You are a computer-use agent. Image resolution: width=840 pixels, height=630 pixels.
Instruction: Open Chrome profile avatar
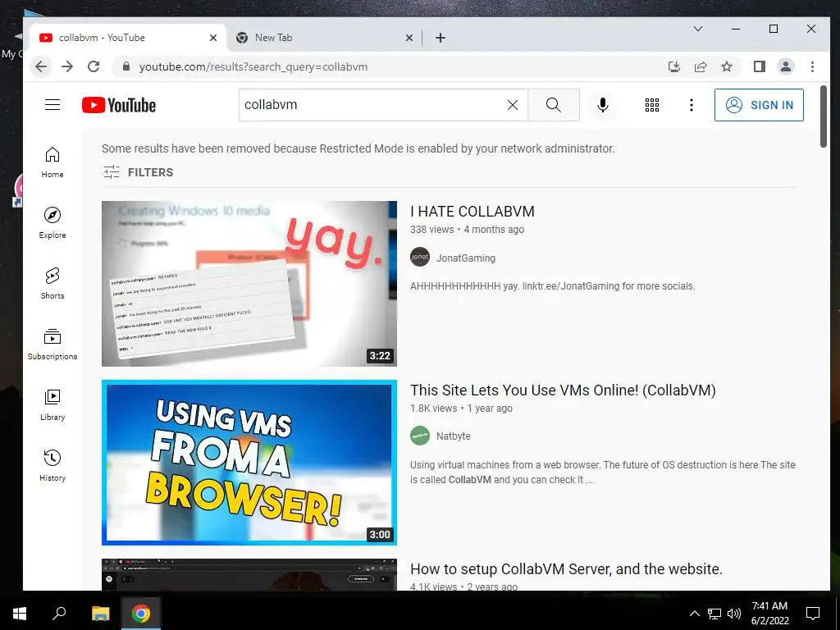[x=786, y=66]
